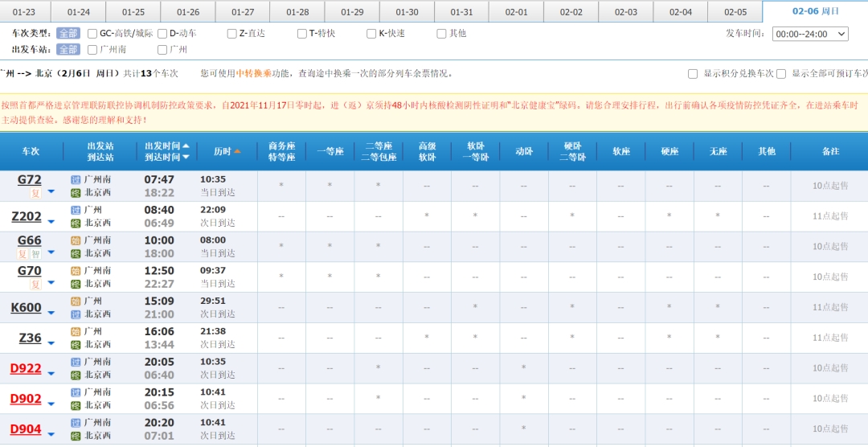Expand stop details arrow for Z202
868x447 pixels.
tap(51, 221)
